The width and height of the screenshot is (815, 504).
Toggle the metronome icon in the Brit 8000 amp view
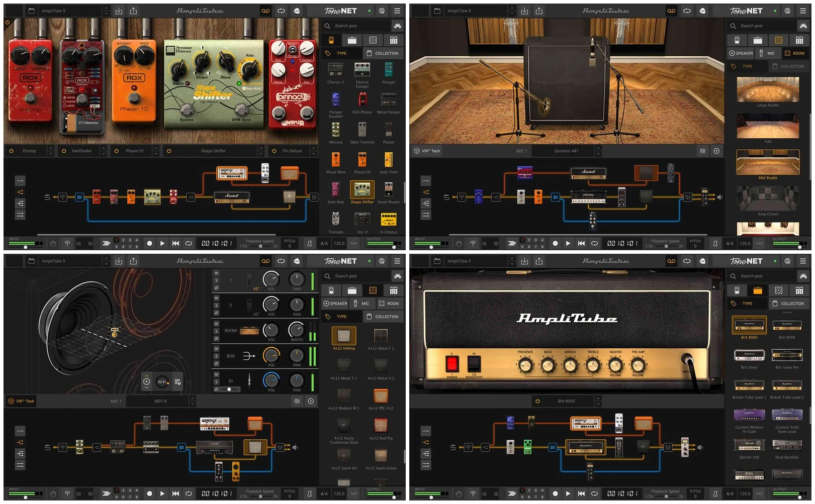(715, 494)
